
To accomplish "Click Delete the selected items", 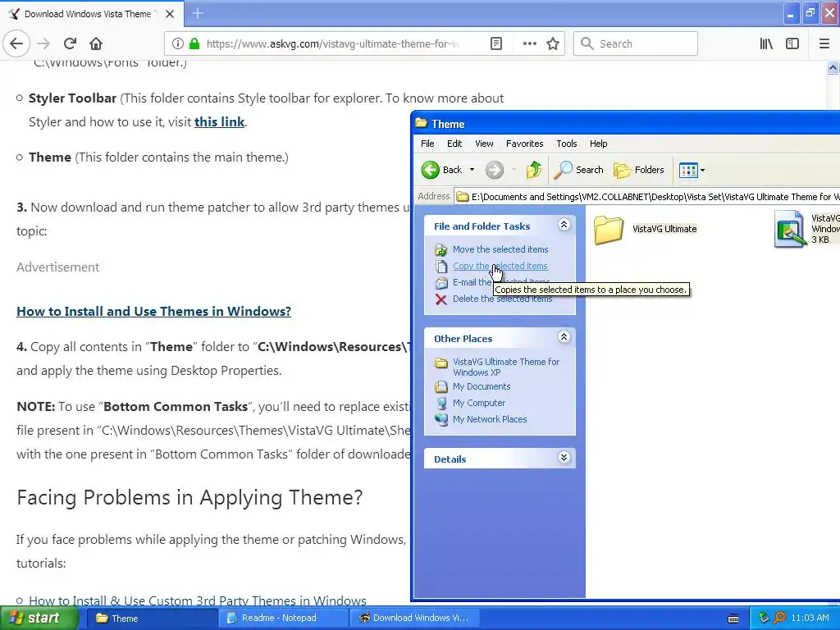I will (x=502, y=299).
